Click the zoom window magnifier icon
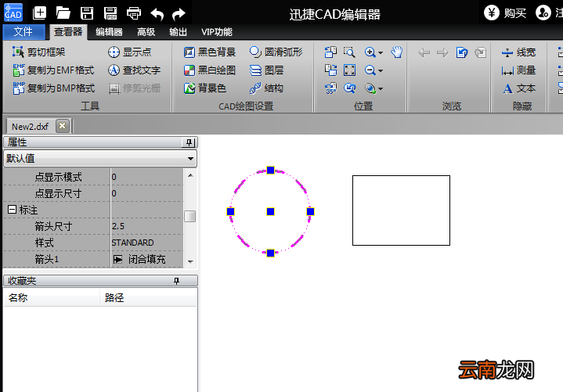 point(349,52)
